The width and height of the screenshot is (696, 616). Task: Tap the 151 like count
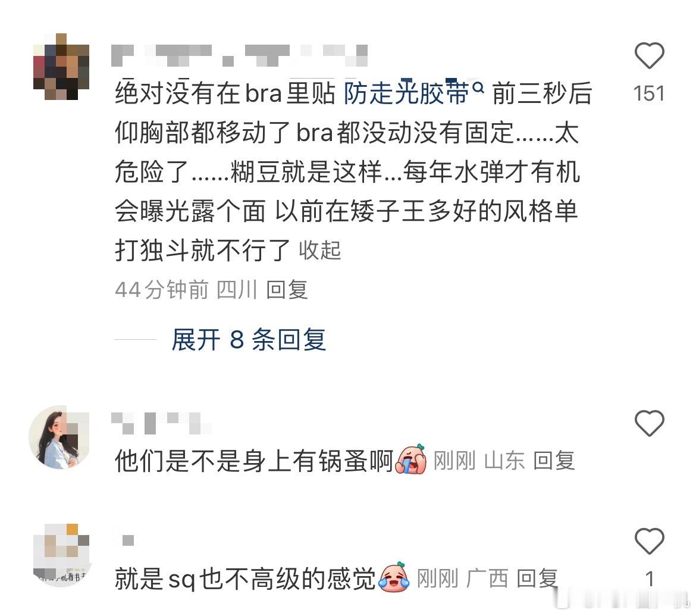tap(649, 93)
